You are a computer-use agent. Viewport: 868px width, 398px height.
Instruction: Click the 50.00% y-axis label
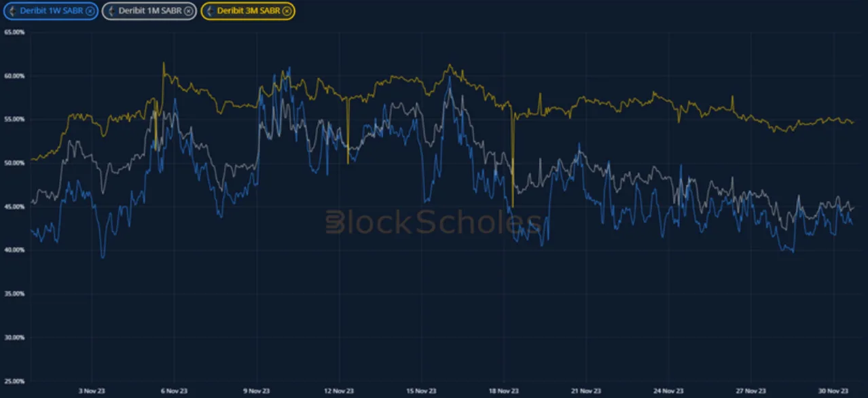14,162
